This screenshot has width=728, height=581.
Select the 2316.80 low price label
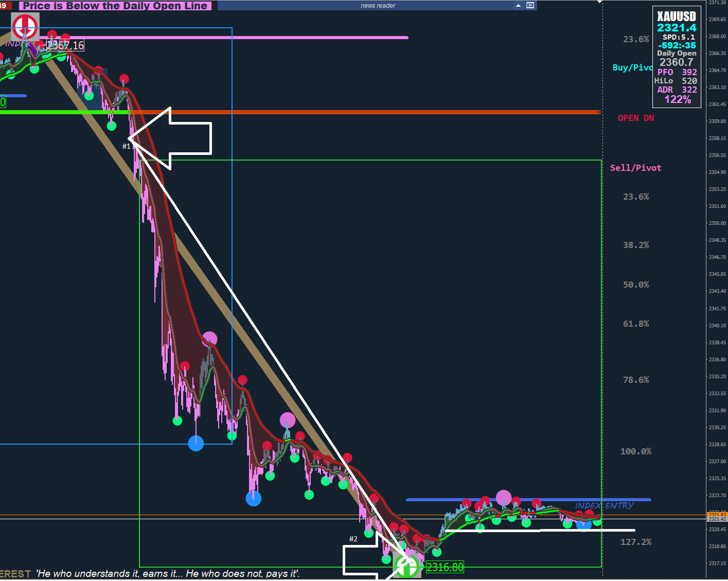pos(445,567)
